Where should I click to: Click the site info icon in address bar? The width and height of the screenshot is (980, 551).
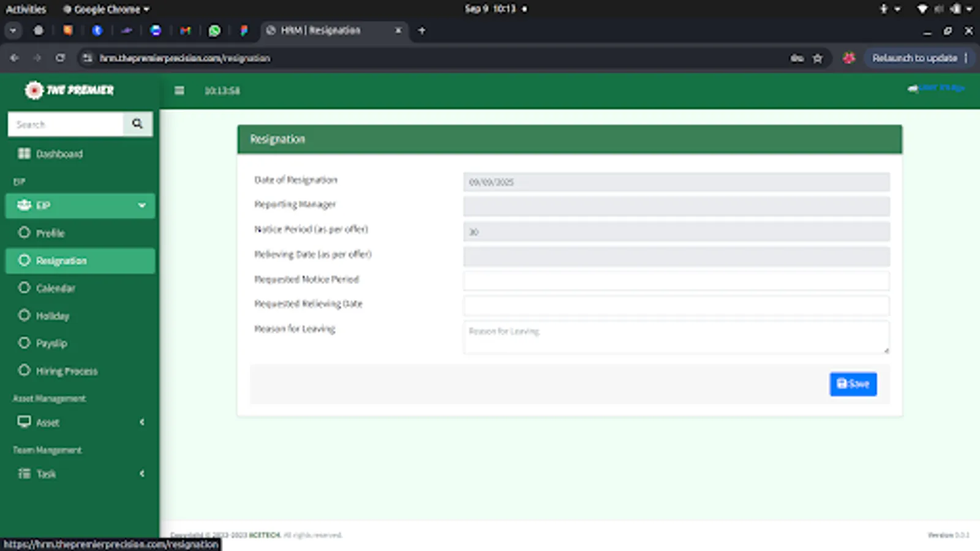pos(88,58)
